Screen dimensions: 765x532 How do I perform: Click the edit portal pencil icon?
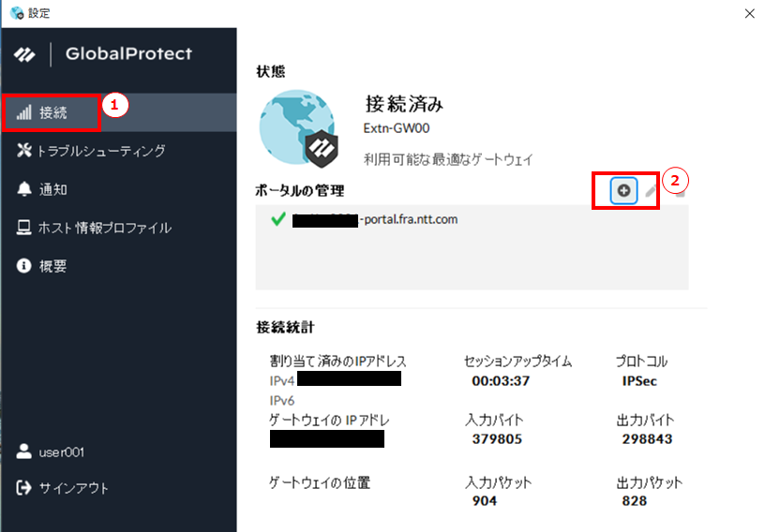(x=651, y=191)
